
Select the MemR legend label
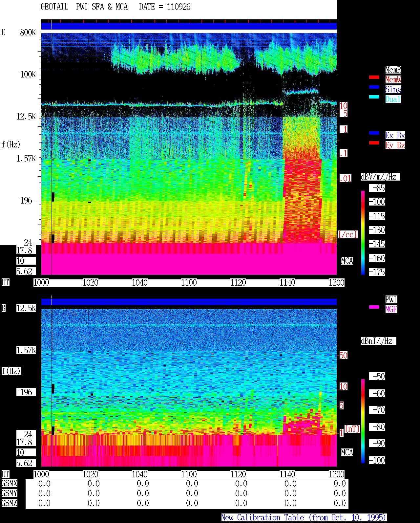(393, 70)
